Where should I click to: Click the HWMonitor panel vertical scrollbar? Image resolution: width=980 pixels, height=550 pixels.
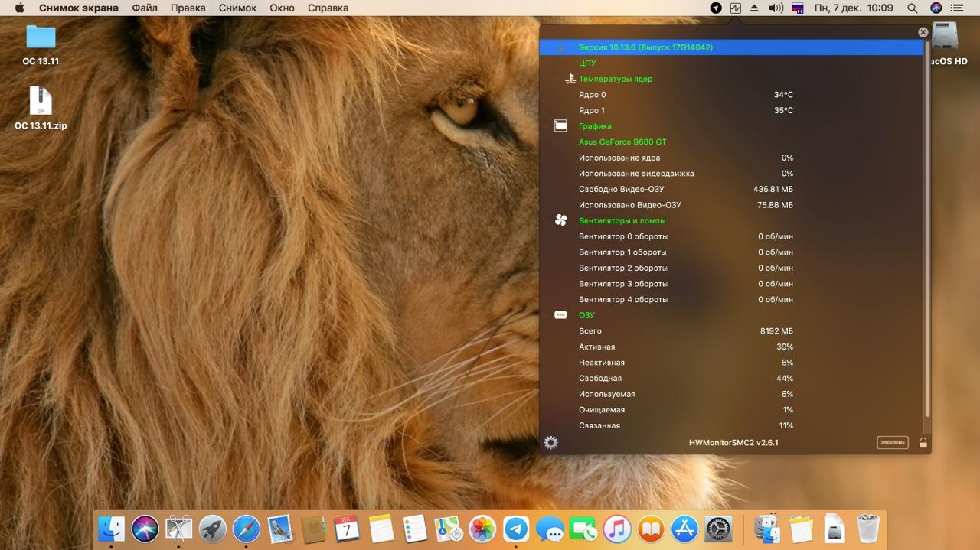[927, 229]
